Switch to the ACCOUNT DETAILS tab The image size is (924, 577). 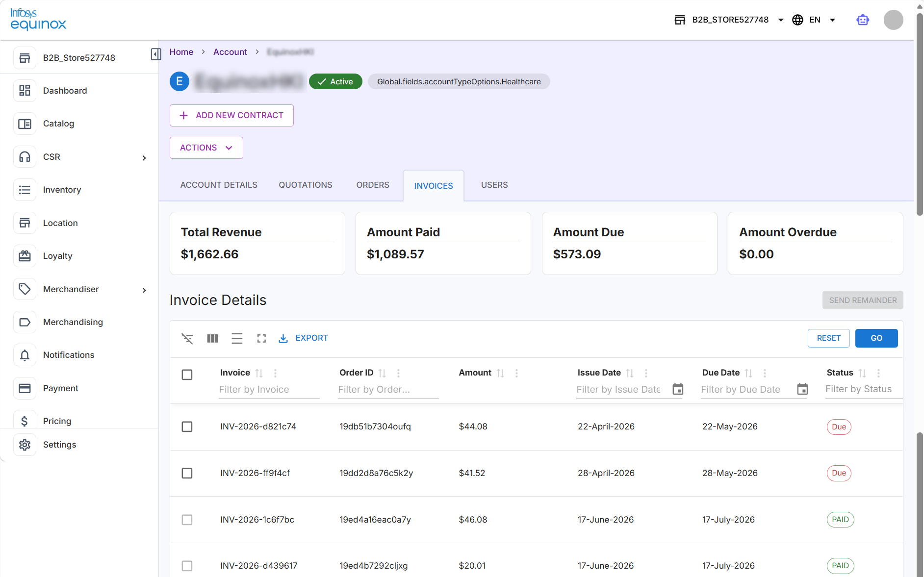point(219,185)
